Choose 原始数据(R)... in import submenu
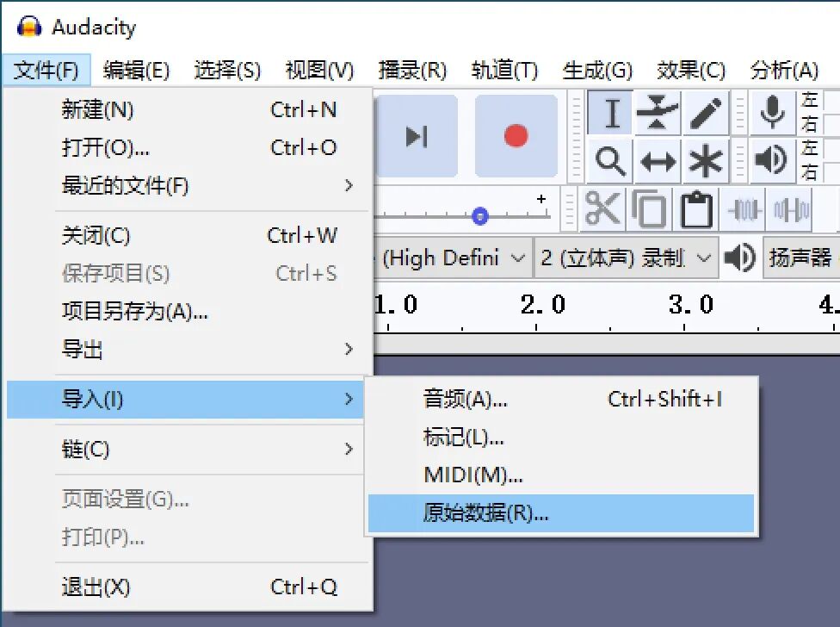840x627 pixels. (561, 513)
